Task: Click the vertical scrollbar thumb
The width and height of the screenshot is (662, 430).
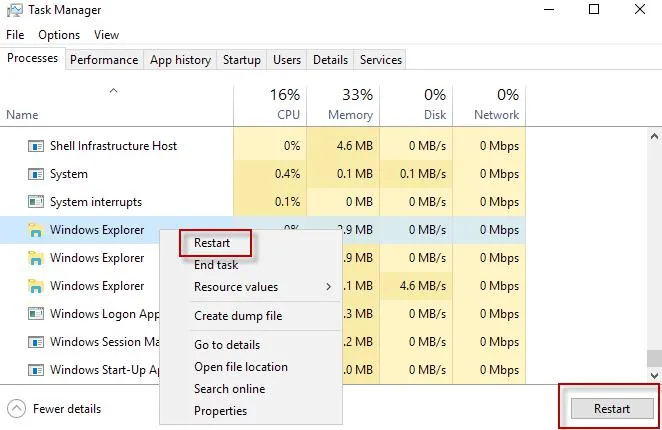Action: point(654,359)
